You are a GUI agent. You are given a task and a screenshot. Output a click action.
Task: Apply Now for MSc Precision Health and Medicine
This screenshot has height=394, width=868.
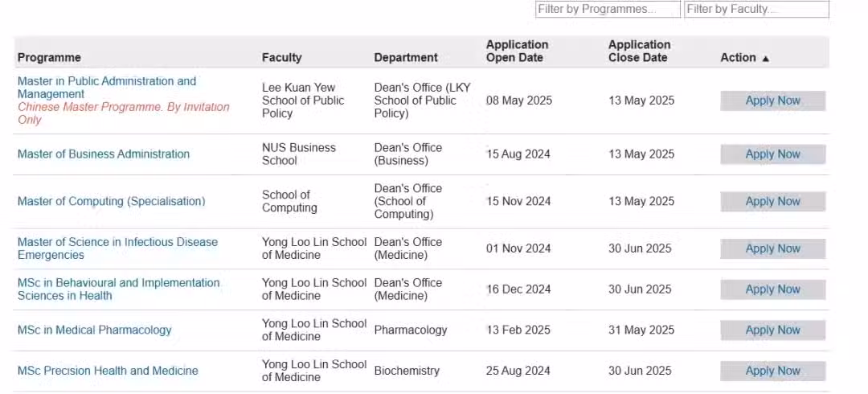tap(773, 371)
